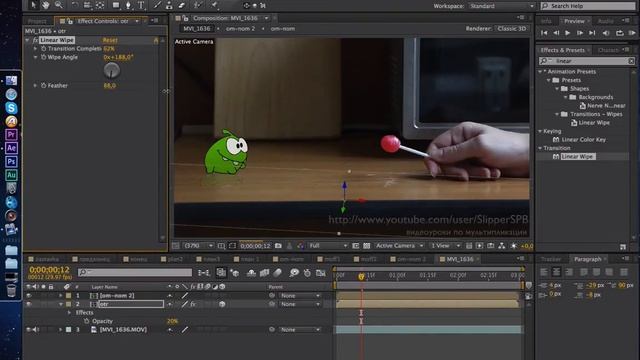Expand the Transition Completion property

pos(36,49)
